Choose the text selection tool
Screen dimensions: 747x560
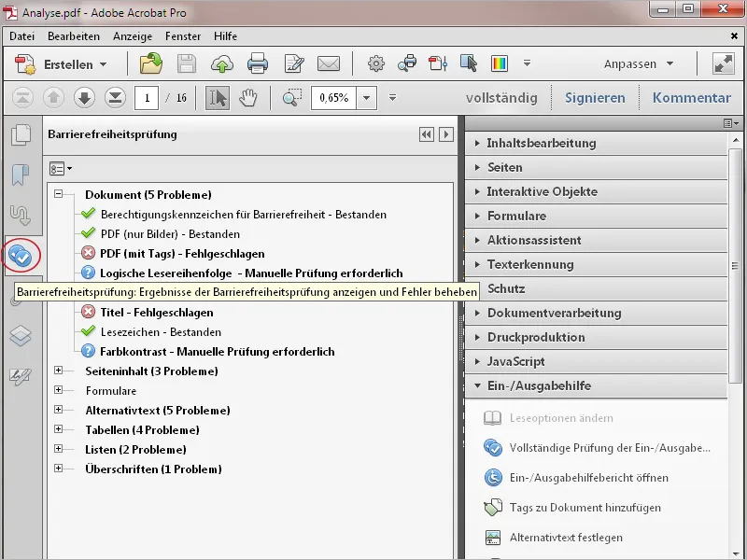(x=218, y=98)
